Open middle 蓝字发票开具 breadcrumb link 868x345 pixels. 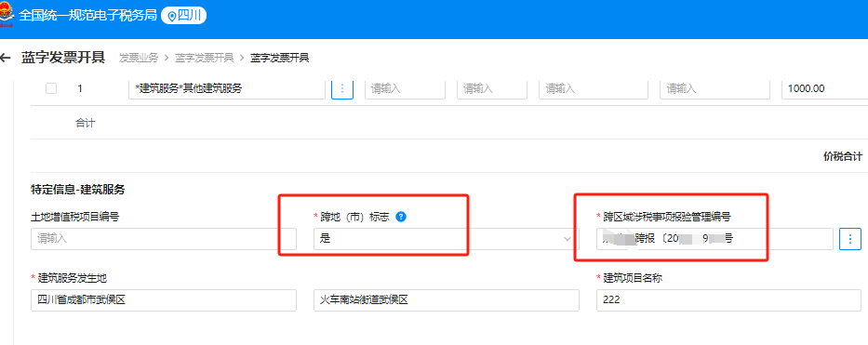point(205,58)
